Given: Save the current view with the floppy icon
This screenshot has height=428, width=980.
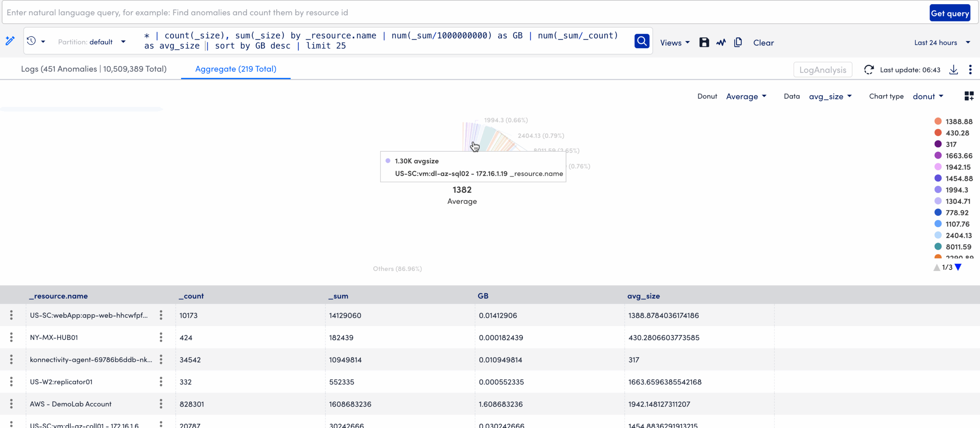Looking at the screenshot, I should [x=704, y=43].
